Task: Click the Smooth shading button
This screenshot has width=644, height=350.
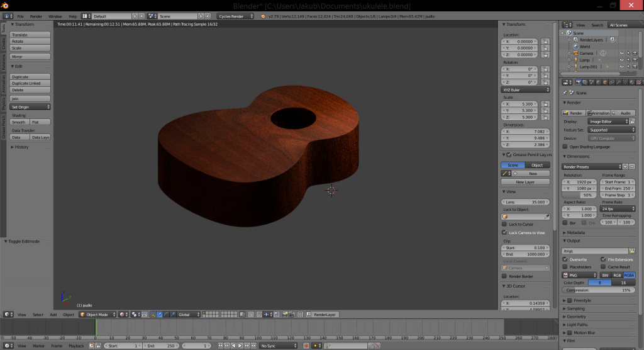Action: [x=19, y=122]
